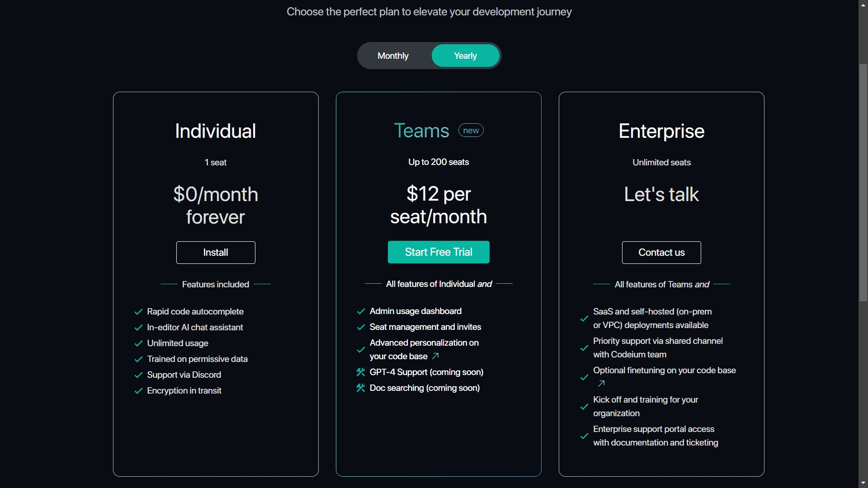Click the tools icon beside Doc searching

[361, 388]
